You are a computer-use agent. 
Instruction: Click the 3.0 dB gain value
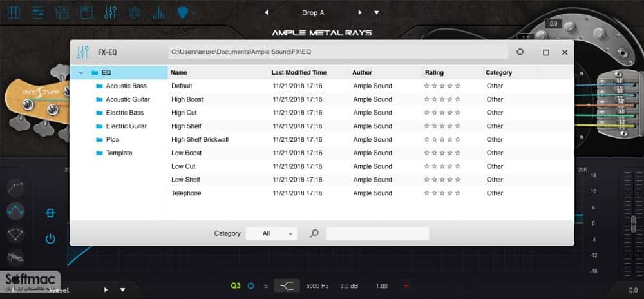click(348, 285)
